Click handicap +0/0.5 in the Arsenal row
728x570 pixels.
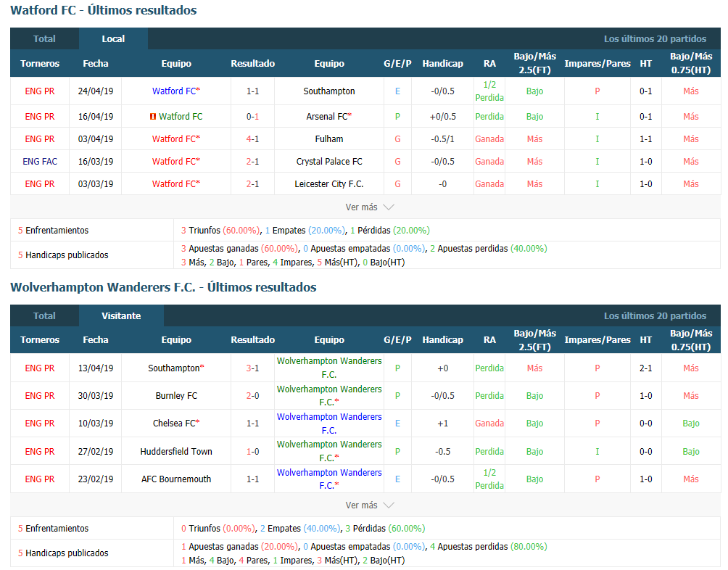point(442,117)
